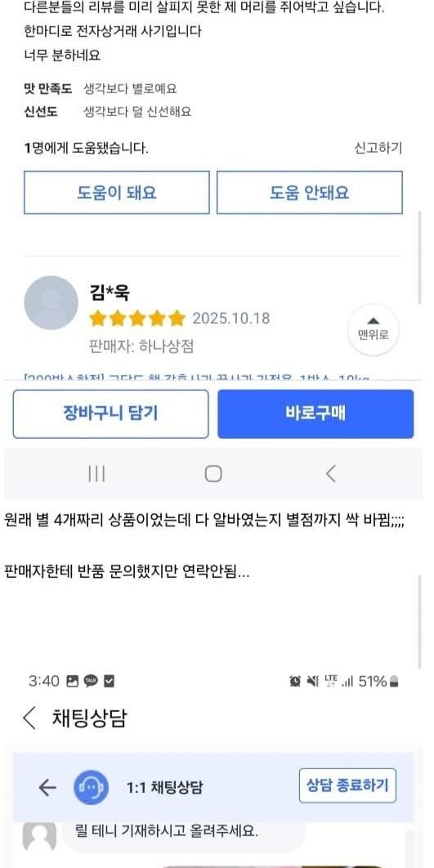
Task: Go back from 채팅상담 header chevron
Action: (29, 718)
